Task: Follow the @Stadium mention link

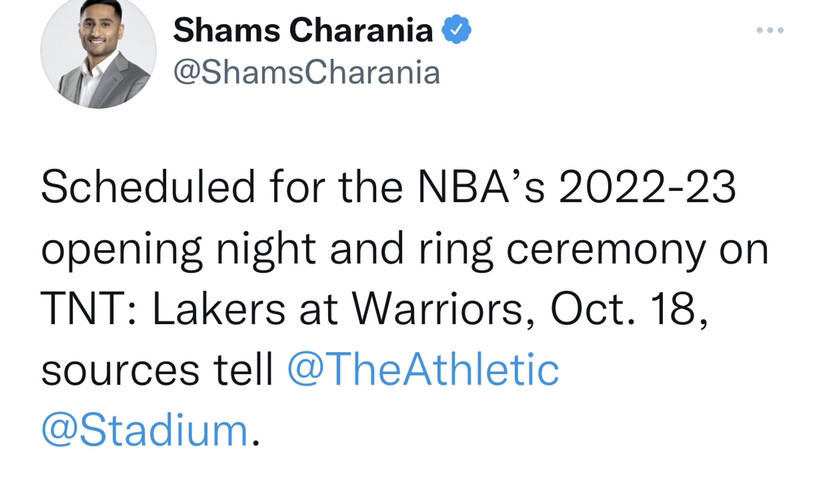Action: [x=145, y=430]
